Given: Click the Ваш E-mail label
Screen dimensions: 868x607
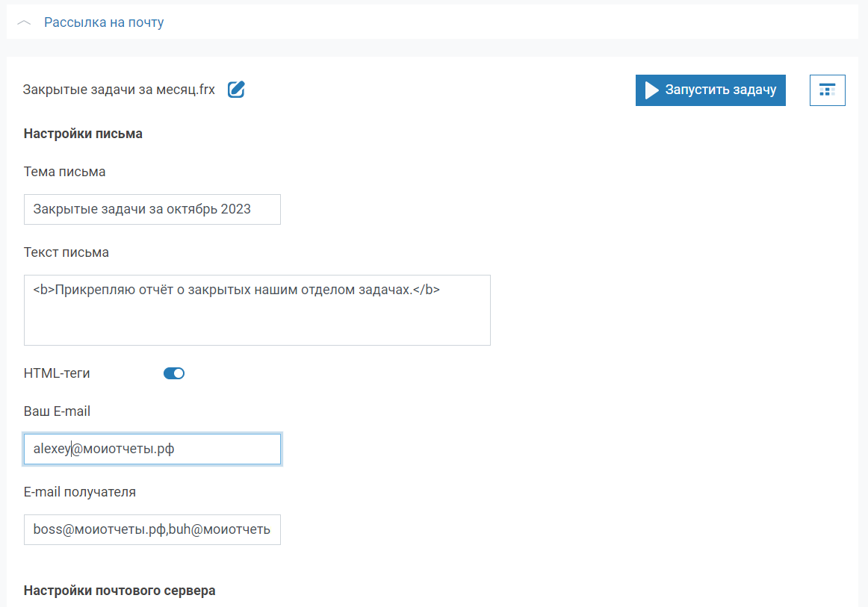Looking at the screenshot, I should point(57,411).
